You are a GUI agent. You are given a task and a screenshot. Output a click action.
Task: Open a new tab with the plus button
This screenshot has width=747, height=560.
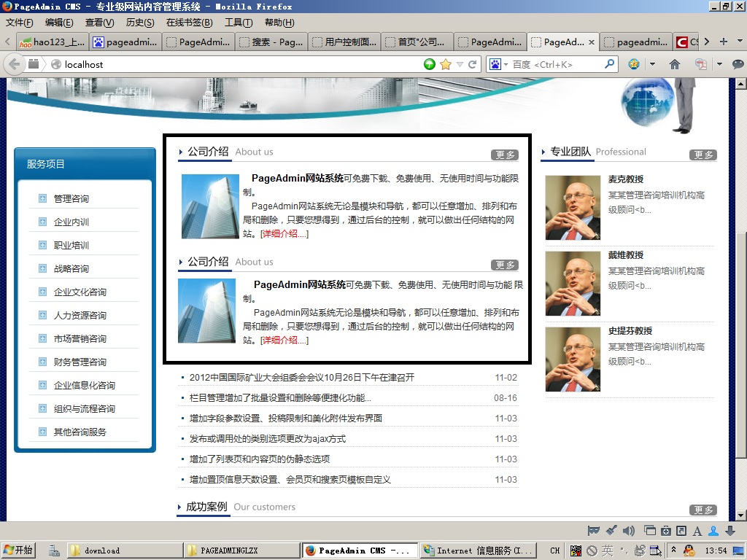coord(724,42)
